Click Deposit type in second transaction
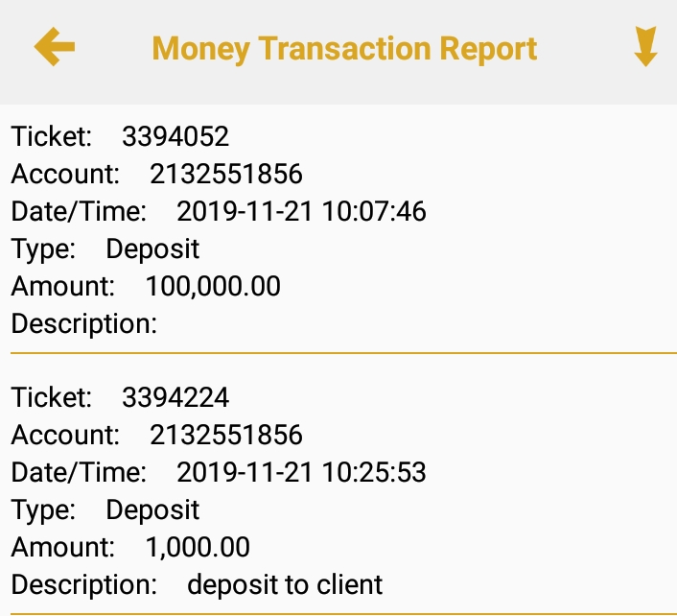 pyautogui.click(x=152, y=509)
